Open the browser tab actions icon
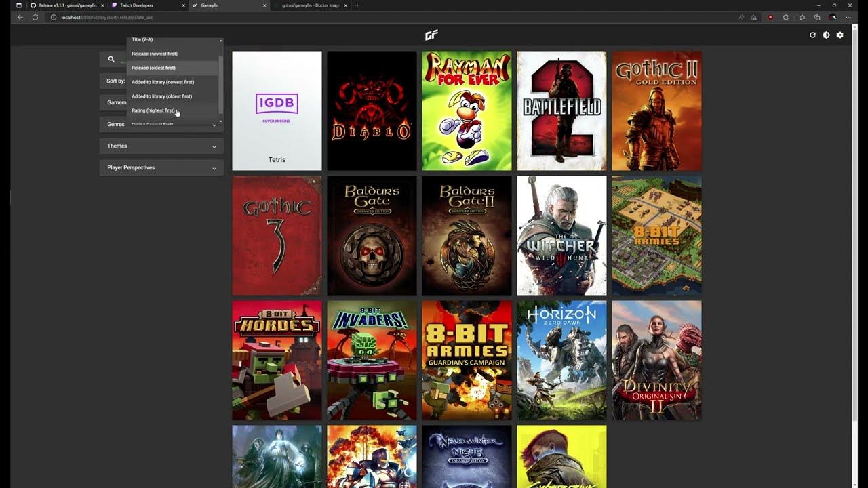Viewport: 868px width, 488px height. coord(19,5)
